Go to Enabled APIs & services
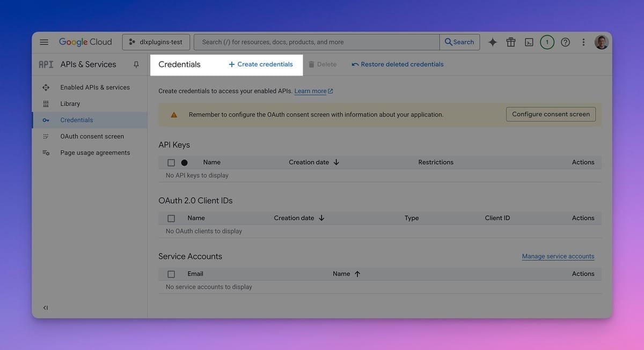Viewport: 644px width, 350px height. [94, 87]
